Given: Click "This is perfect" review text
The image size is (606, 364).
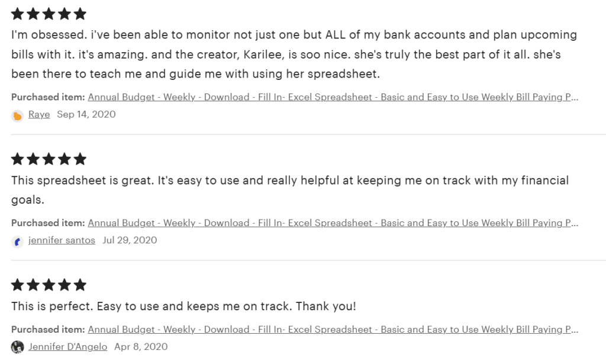Looking at the screenshot, I should (x=183, y=307).
